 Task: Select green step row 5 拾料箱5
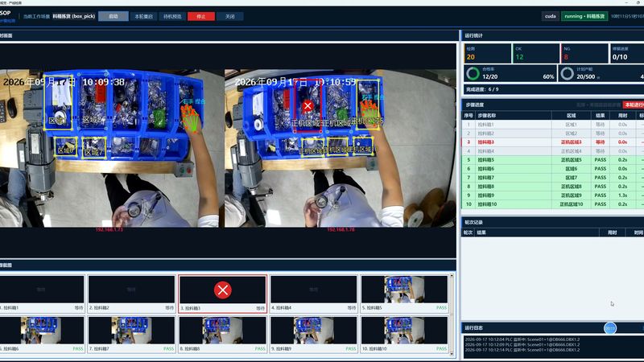[553, 159]
